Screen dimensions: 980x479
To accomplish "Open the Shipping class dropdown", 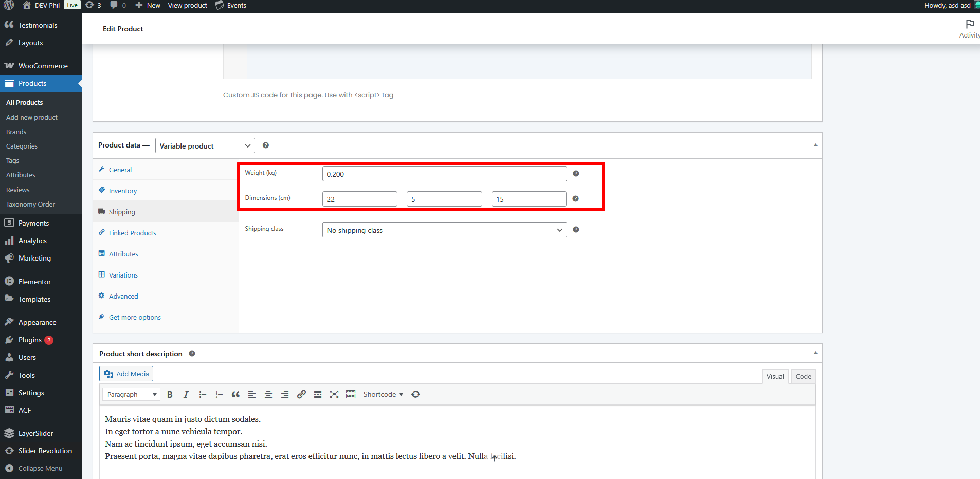I will 444,230.
